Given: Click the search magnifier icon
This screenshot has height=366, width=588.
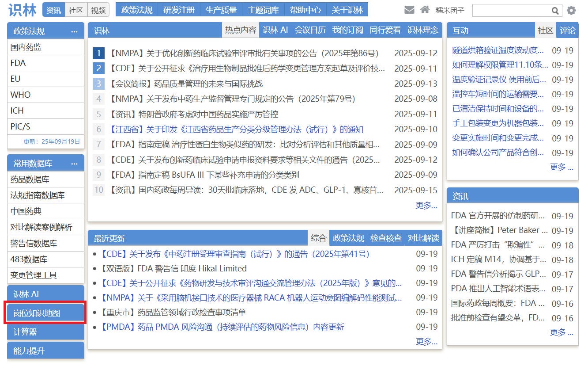Looking at the screenshot, I should pyautogui.click(x=555, y=11).
